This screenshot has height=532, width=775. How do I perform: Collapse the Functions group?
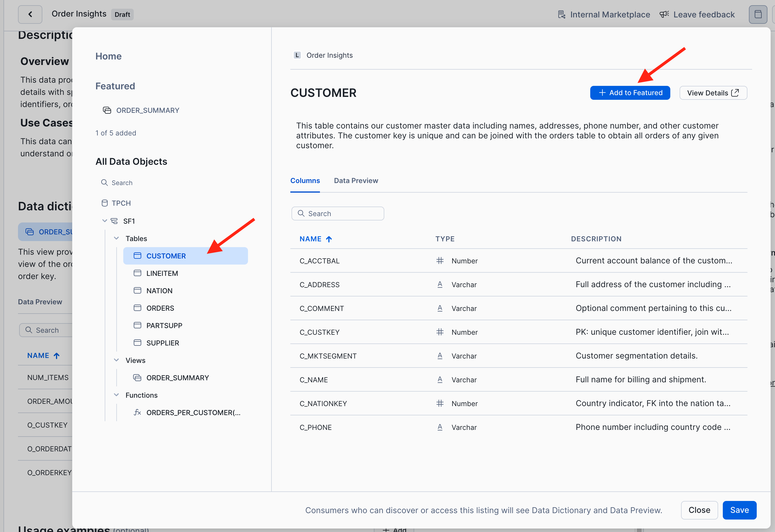click(x=116, y=395)
